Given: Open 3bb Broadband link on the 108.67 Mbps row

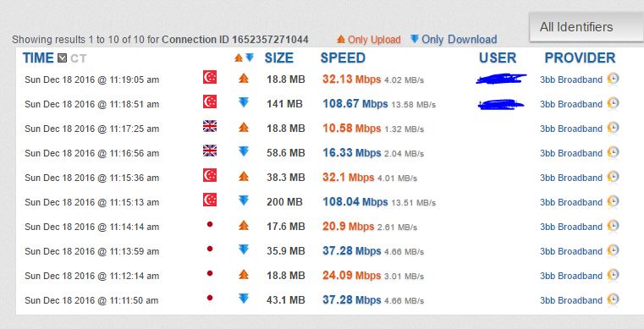Looking at the screenshot, I should point(571,104).
